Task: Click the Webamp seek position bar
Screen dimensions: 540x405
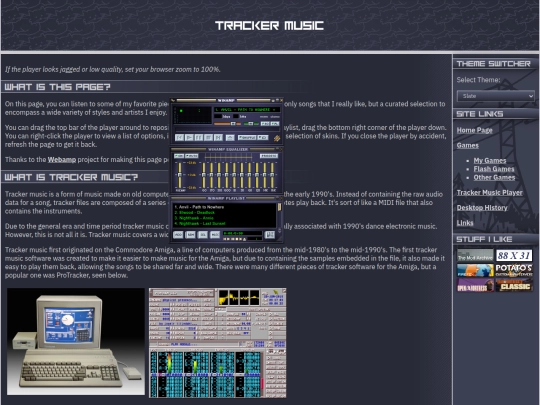Action: 227,129
